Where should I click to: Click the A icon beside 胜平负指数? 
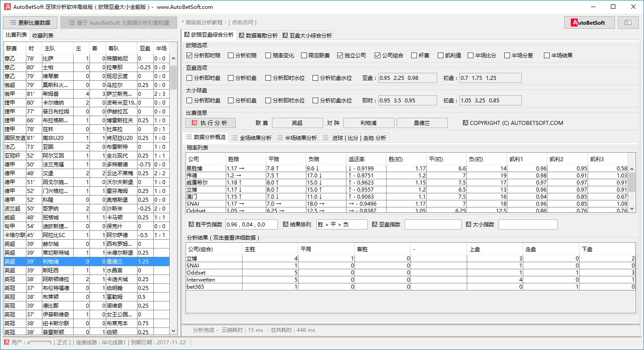191,224
